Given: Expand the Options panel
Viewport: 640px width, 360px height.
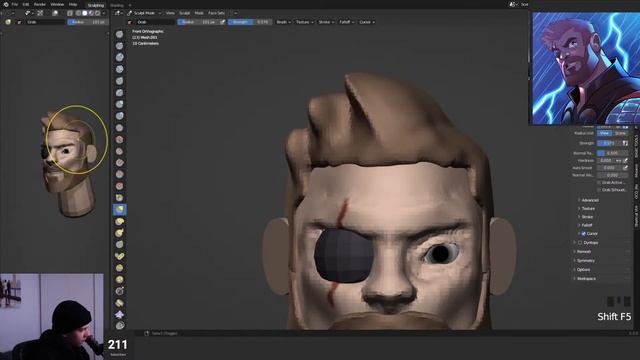Looking at the screenshot, I should 583,269.
